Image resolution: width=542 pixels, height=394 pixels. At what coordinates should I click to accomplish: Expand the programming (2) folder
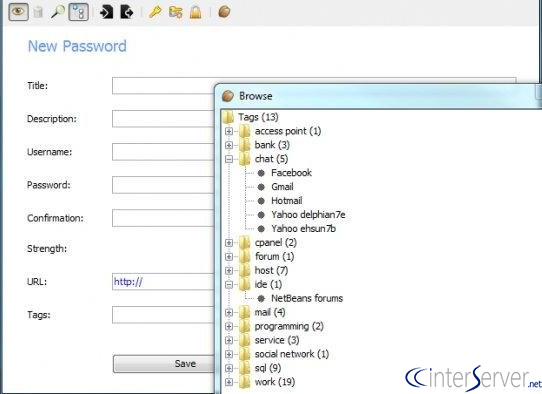(x=228, y=326)
